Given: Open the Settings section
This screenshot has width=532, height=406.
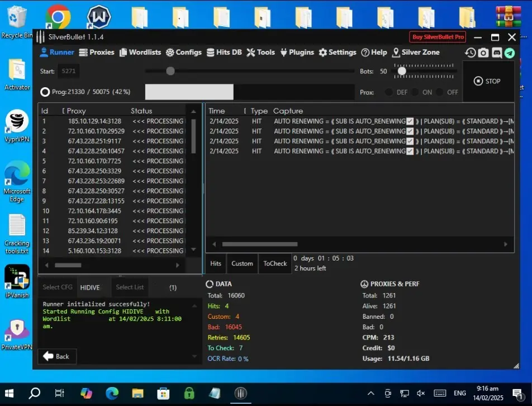Looking at the screenshot, I should coord(338,52).
